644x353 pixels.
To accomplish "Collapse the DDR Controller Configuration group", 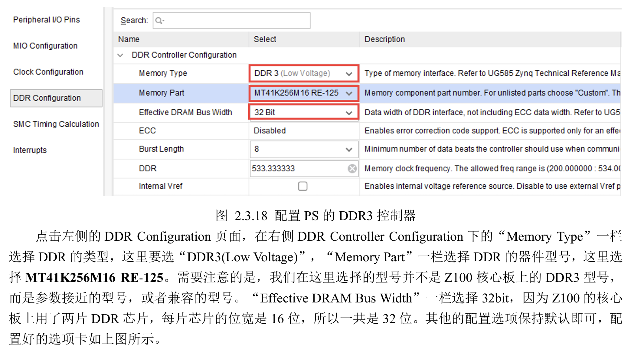I will [x=120, y=55].
